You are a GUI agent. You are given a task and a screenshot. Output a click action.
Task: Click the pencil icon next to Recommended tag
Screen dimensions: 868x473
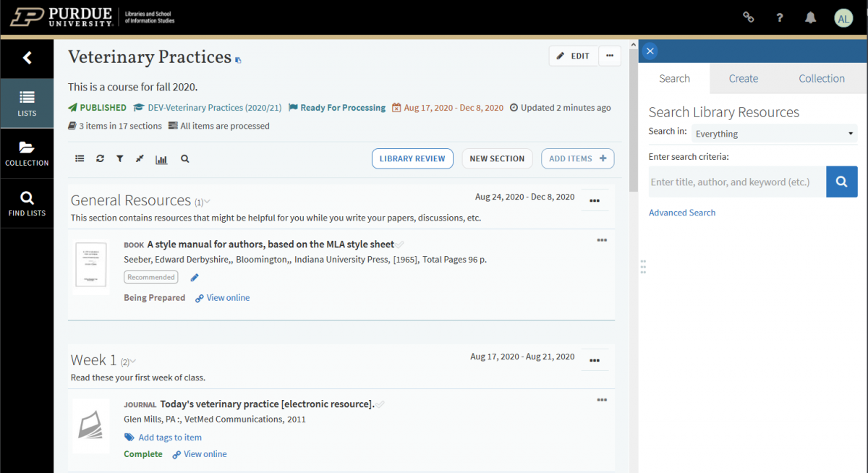point(194,278)
